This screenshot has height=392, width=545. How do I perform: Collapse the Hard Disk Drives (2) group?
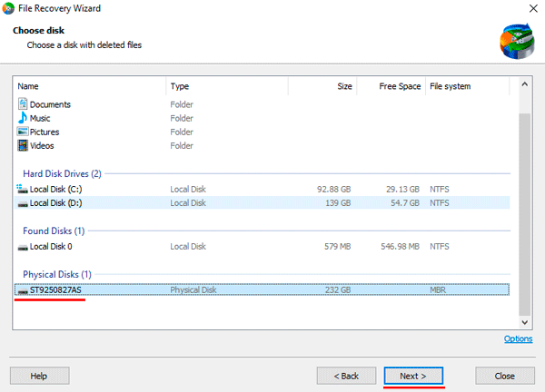click(62, 173)
